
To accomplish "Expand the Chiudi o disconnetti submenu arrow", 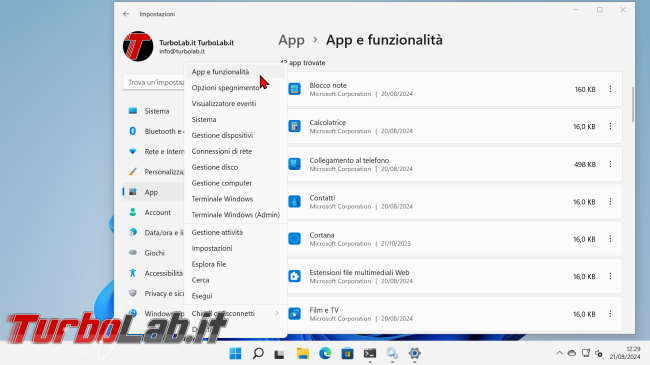I will coord(277,313).
